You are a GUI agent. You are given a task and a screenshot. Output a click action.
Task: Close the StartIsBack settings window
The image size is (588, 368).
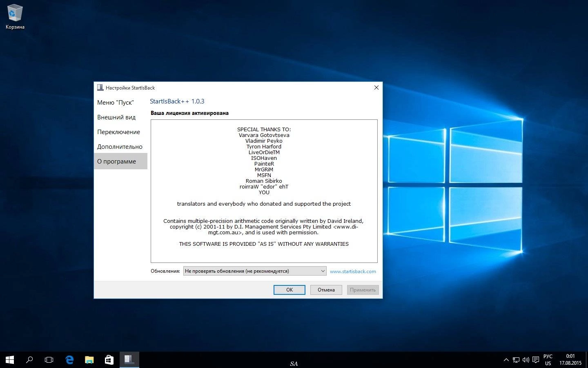[x=376, y=88]
